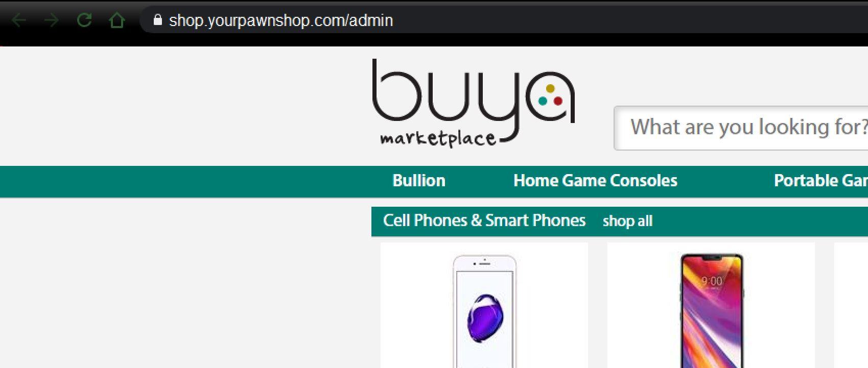This screenshot has width=868, height=368.
Task: Go to the browser home page icon
Action: pos(117,20)
